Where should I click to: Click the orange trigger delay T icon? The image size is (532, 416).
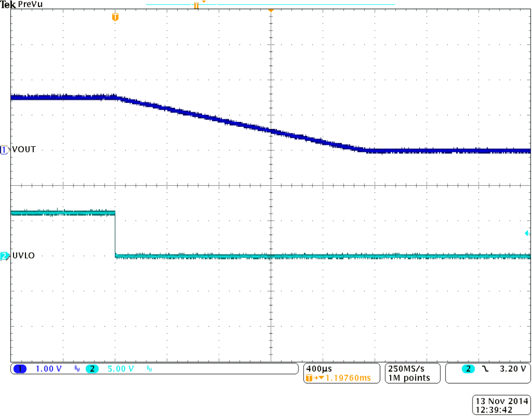pyautogui.click(x=309, y=378)
